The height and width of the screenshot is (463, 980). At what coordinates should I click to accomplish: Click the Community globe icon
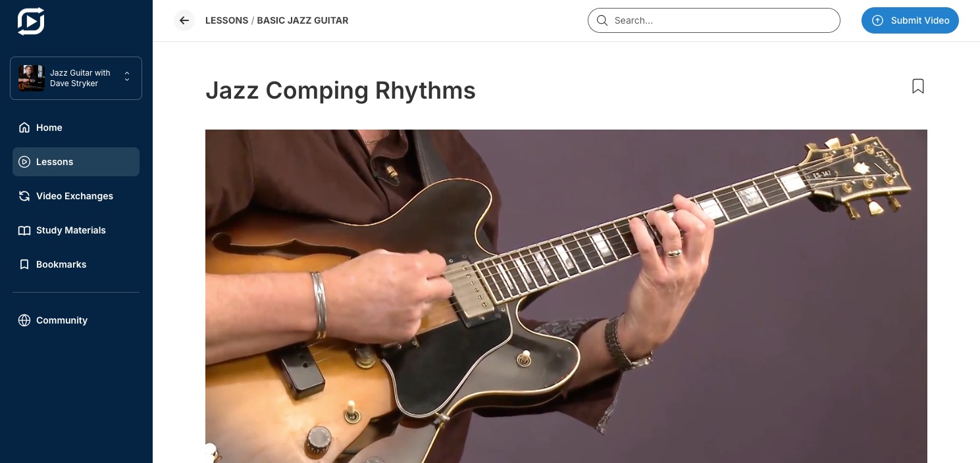(24, 320)
